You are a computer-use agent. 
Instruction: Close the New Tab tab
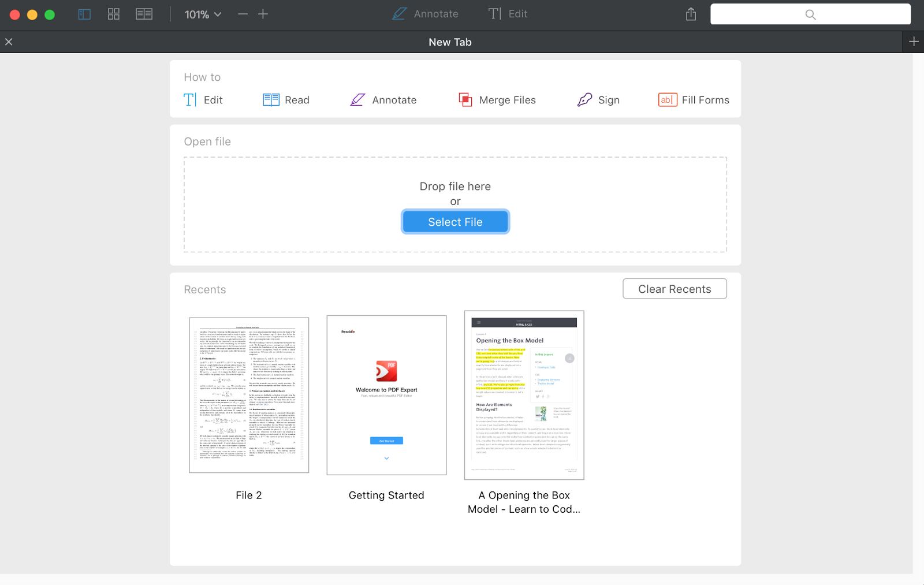click(9, 42)
